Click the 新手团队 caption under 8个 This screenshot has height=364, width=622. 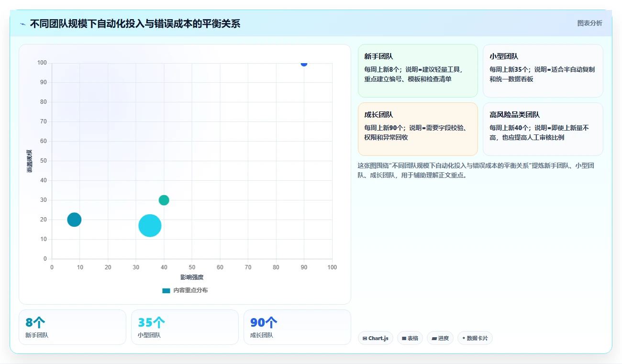point(37,335)
